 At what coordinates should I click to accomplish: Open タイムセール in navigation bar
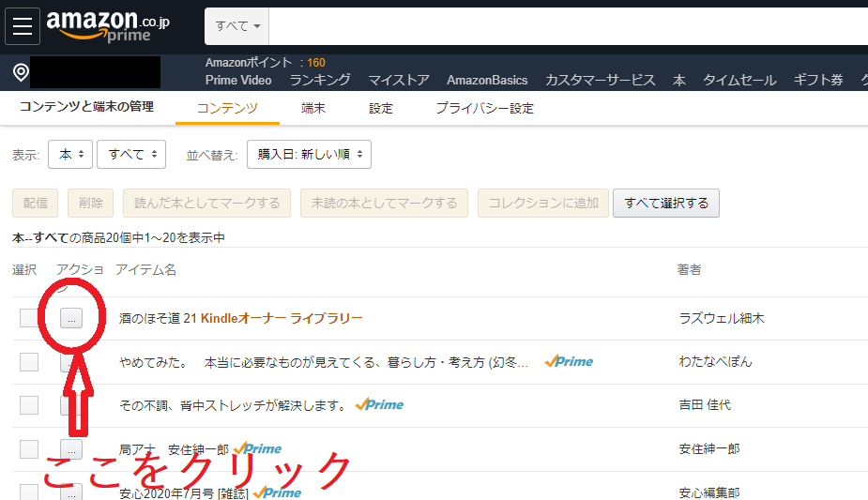coord(739,80)
